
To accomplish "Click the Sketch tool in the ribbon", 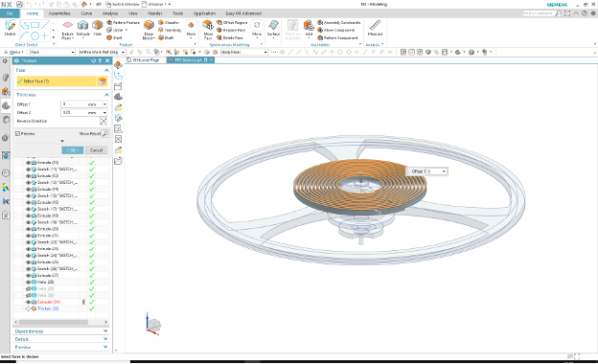I will click(10, 28).
